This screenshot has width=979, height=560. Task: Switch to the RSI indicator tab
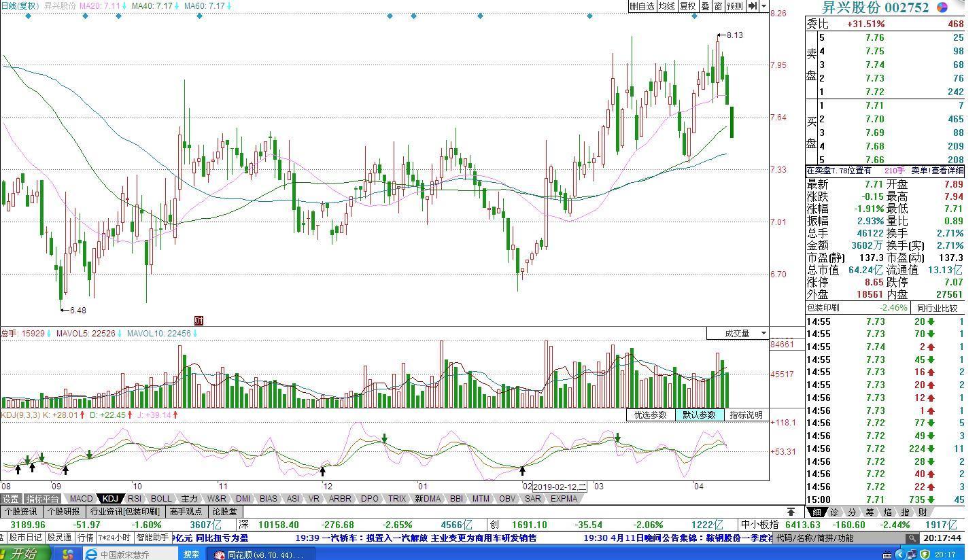click(135, 499)
